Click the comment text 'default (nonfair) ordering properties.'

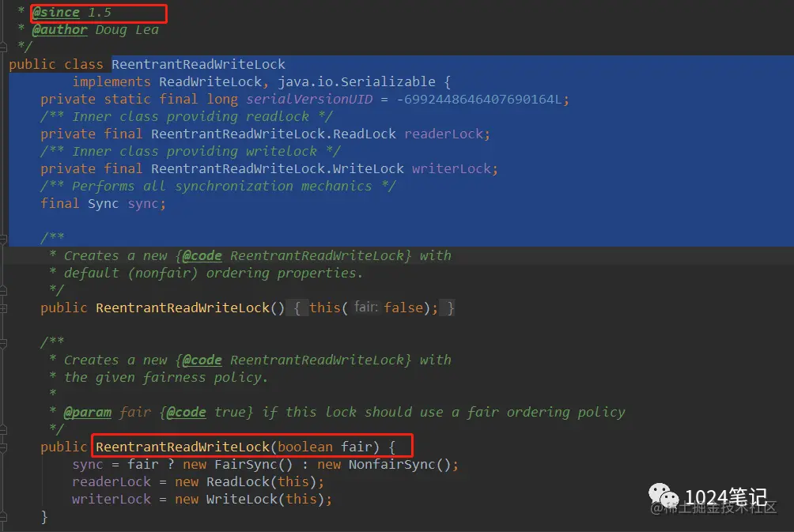coord(214,274)
